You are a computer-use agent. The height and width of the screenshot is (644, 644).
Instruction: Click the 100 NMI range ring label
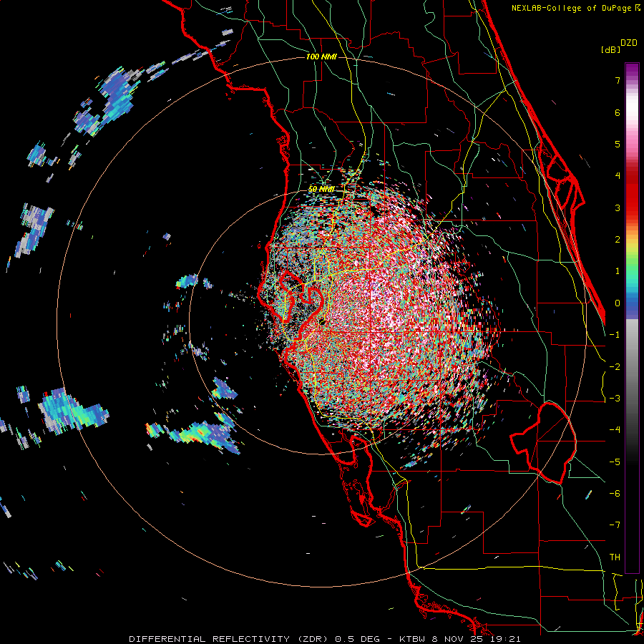click(x=321, y=57)
